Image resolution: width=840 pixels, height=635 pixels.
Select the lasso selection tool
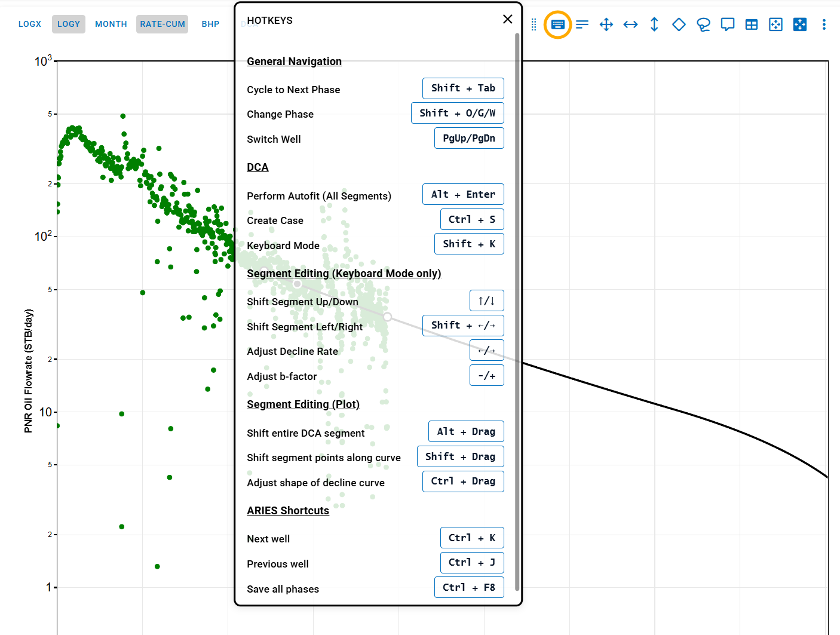tap(703, 24)
